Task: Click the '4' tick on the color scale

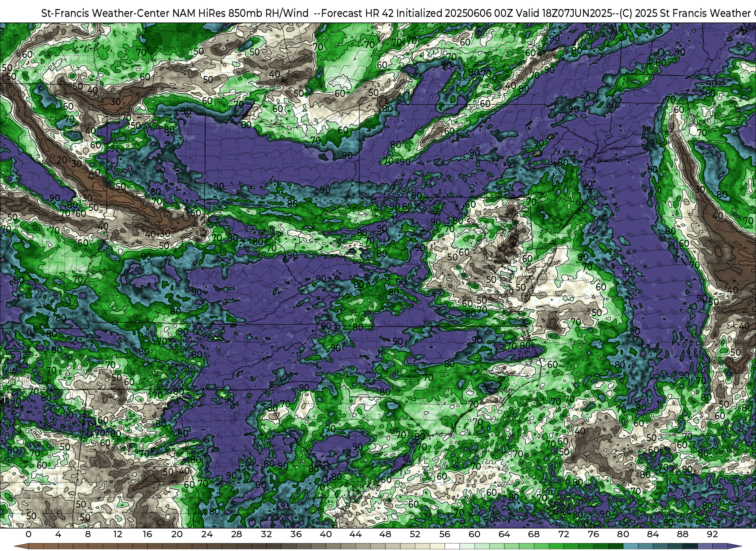Action: 58,534
